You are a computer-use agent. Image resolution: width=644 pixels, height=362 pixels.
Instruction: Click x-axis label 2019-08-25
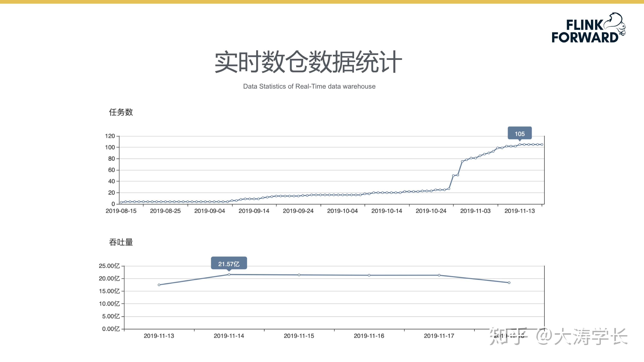pyautogui.click(x=165, y=211)
